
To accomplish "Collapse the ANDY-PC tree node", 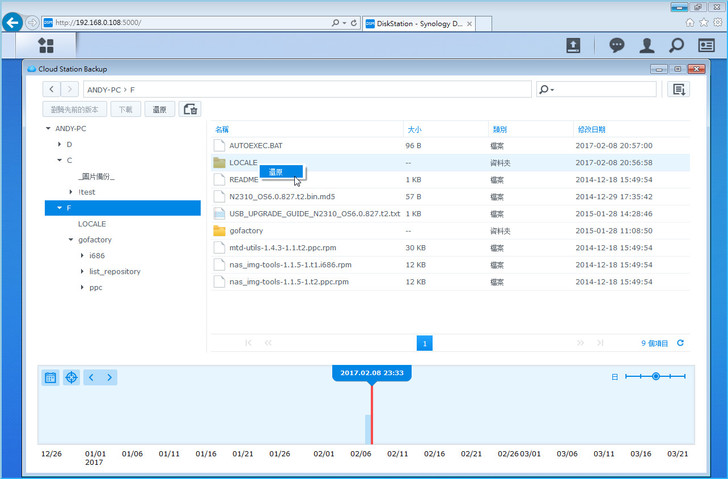I will 47,129.
